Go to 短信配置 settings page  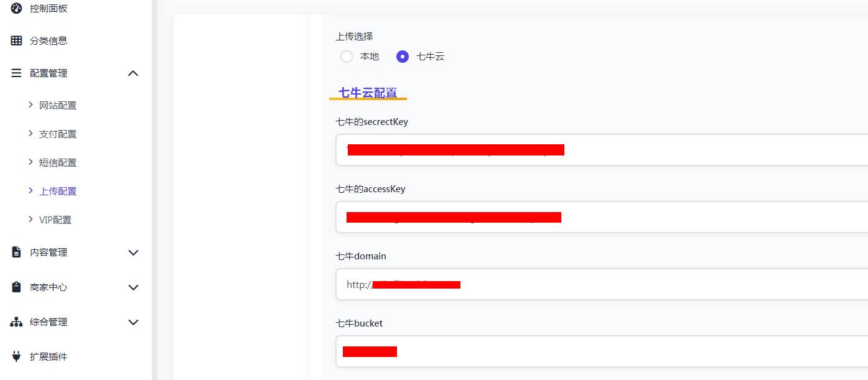(x=58, y=162)
